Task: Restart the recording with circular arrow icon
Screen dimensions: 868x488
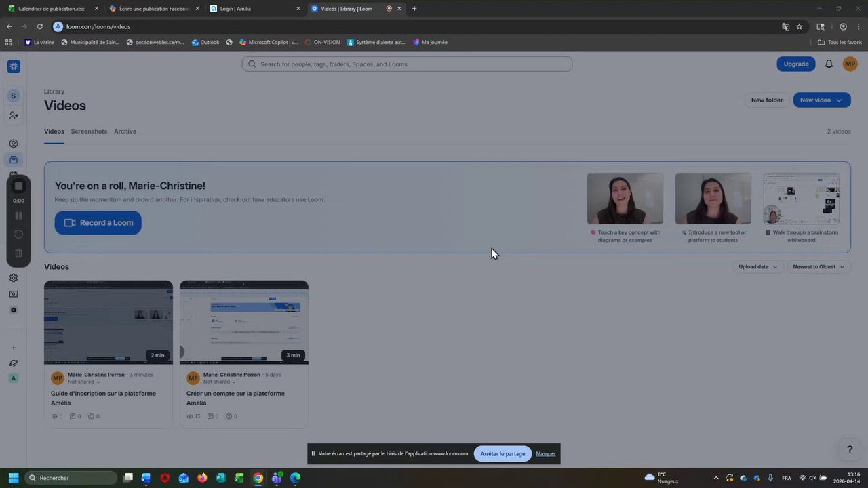Action: click(18, 235)
